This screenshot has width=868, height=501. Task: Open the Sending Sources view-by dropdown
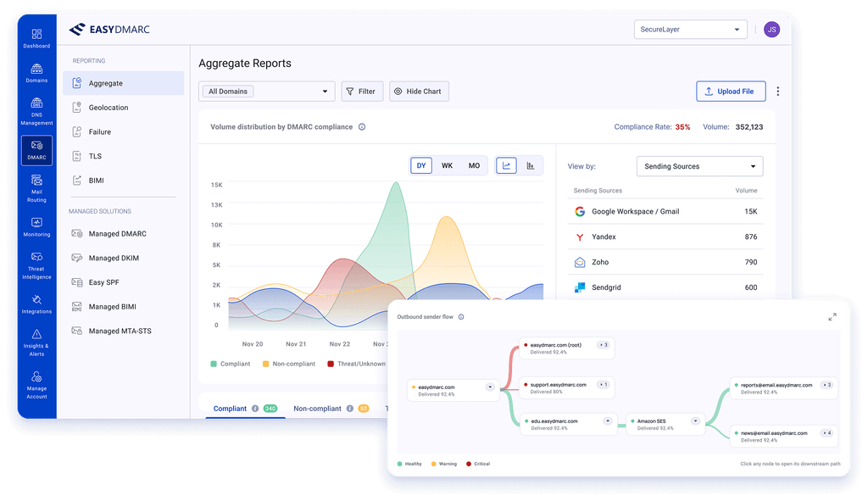tap(699, 166)
